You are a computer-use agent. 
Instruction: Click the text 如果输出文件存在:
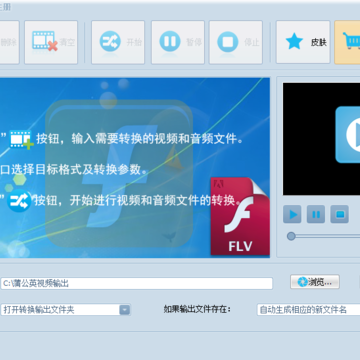tap(197, 310)
